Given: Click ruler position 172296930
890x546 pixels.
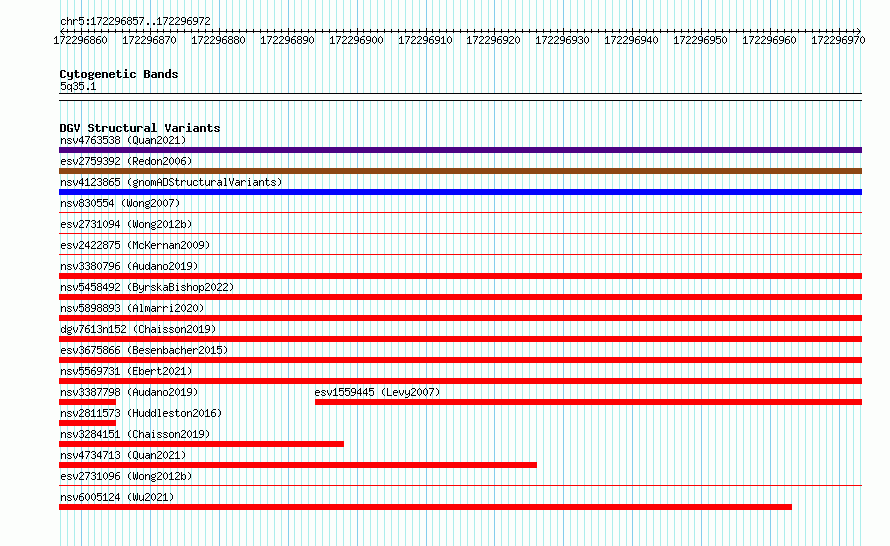Looking at the screenshot, I should 562,40.
